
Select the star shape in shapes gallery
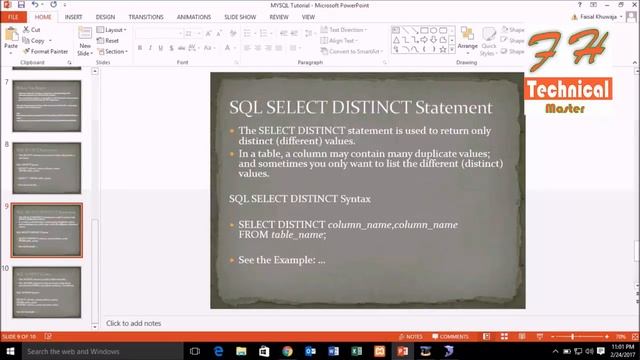click(443, 49)
